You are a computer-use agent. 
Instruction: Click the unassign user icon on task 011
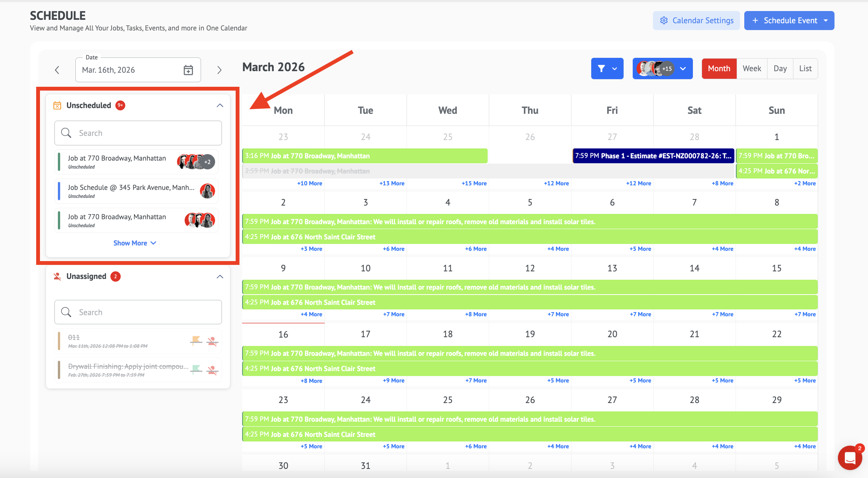pos(212,341)
